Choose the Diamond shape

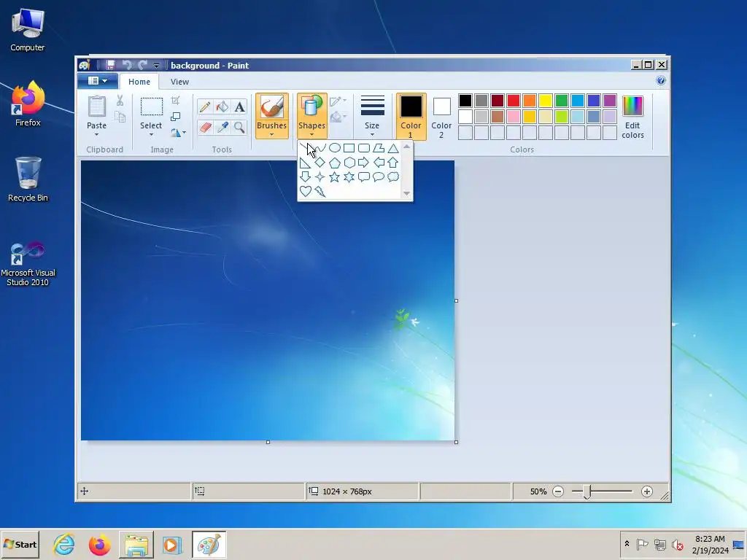pos(320,163)
